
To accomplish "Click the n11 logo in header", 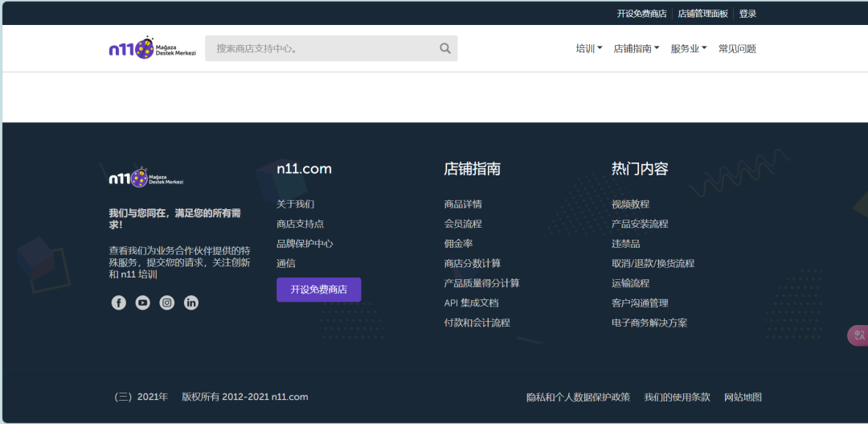I will point(152,48).
